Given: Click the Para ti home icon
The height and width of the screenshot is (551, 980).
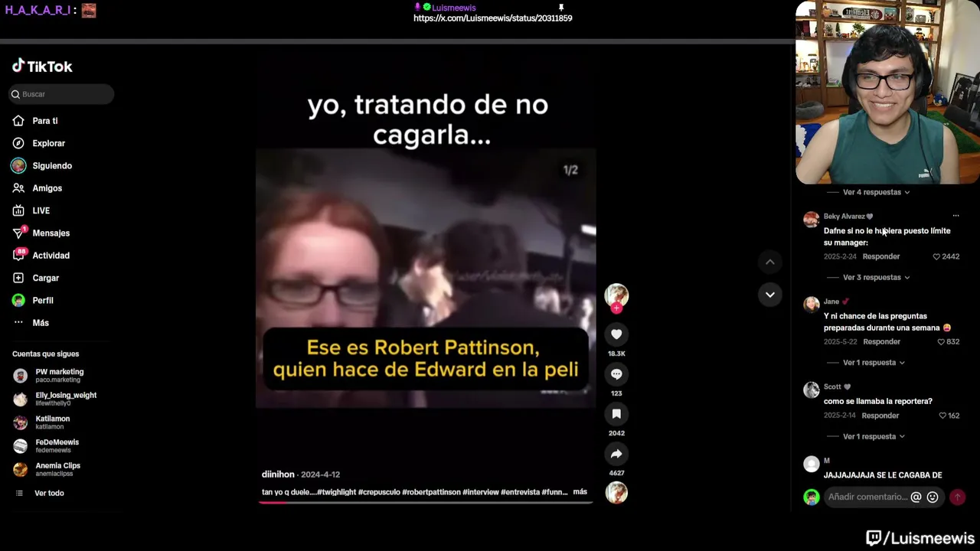Looking at the screenshot, I should click(18, 121).
